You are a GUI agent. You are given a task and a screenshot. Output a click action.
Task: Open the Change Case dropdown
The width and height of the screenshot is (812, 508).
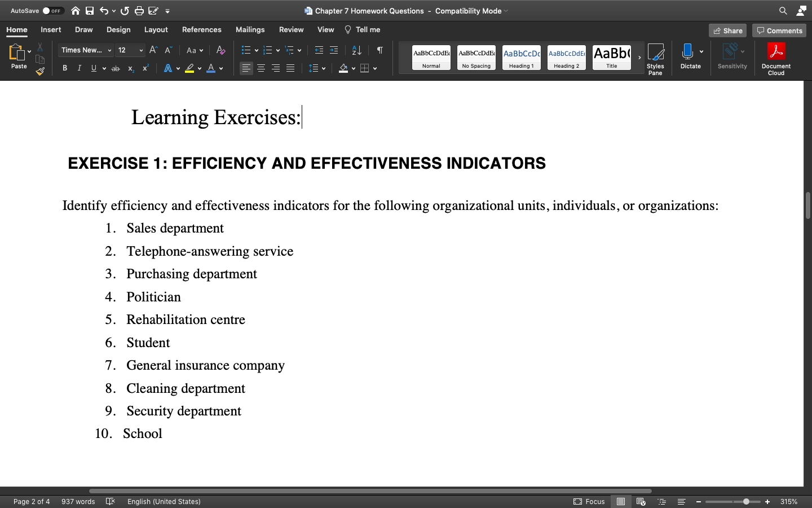195,50
